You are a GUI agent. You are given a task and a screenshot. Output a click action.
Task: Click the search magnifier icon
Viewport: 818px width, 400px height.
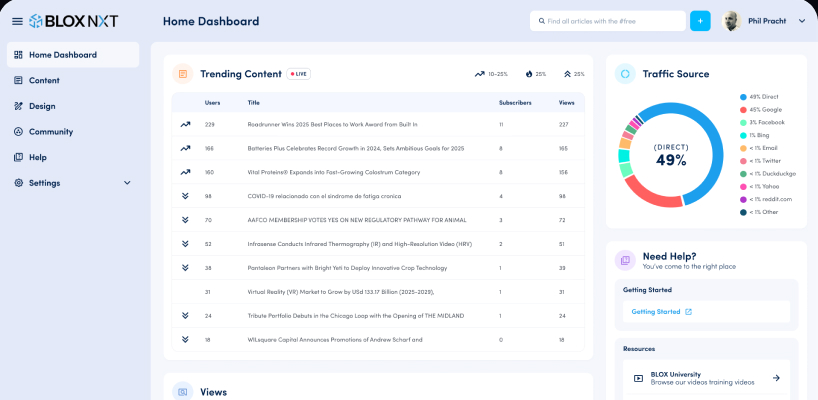543,21
